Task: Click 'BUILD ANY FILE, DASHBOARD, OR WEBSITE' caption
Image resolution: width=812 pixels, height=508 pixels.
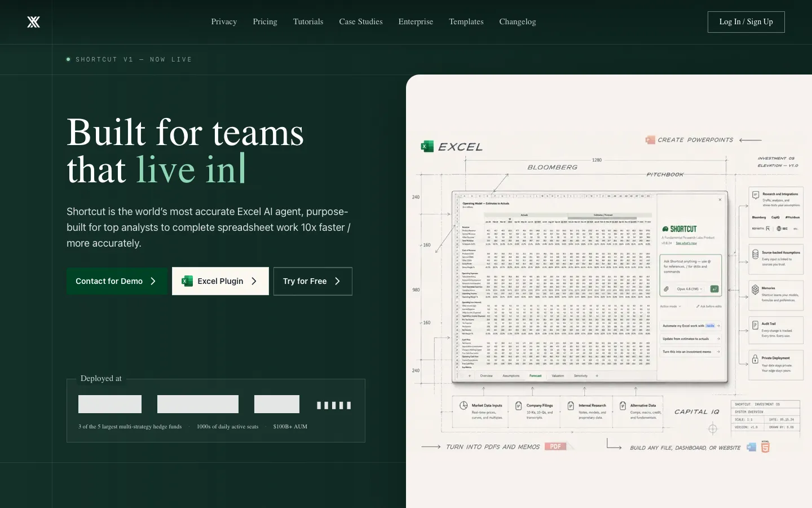Action: (685, 448)
